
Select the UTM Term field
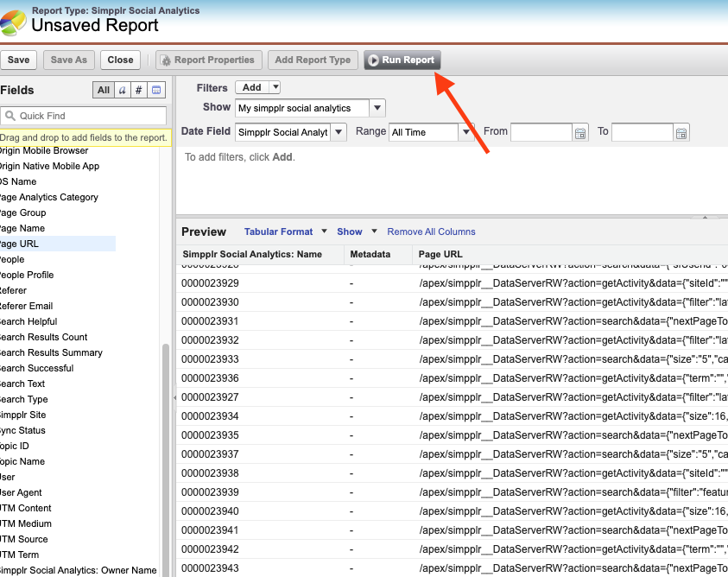pos(20,555)
